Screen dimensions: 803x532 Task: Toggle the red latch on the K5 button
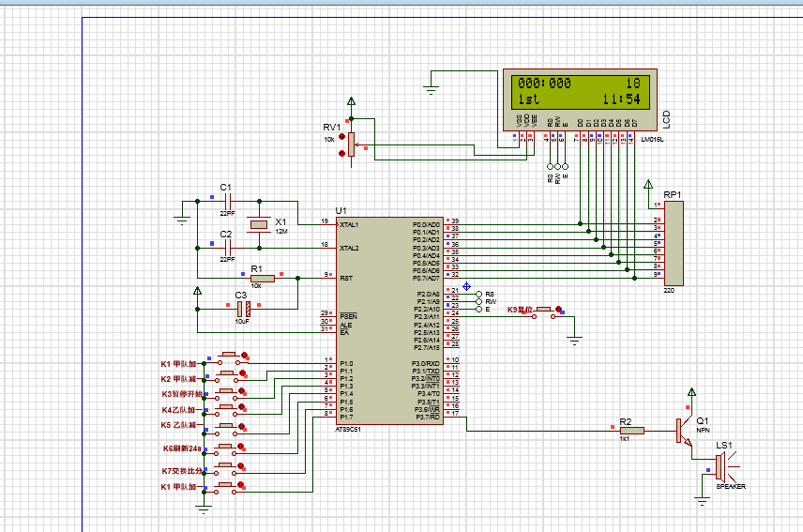pyautogui.click(x=242, y=427)
